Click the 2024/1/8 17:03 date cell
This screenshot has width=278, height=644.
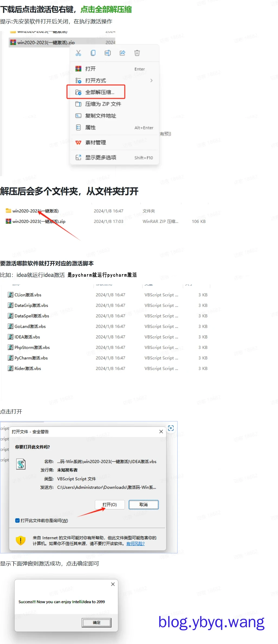click(109, 221)
